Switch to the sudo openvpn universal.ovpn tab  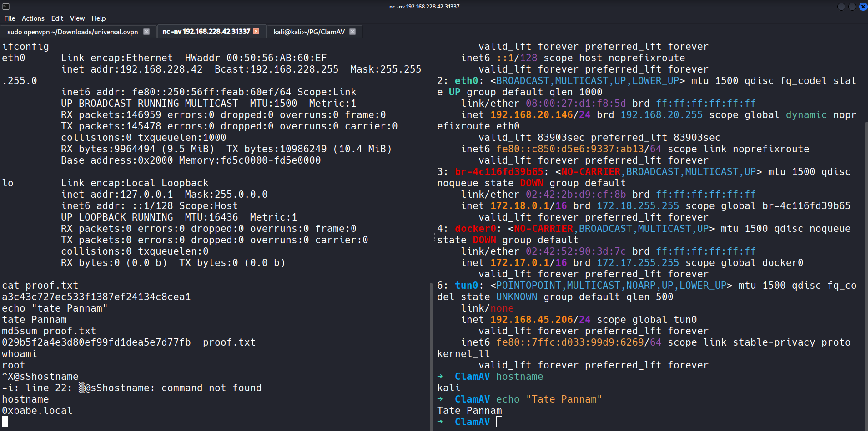(73, 32)
